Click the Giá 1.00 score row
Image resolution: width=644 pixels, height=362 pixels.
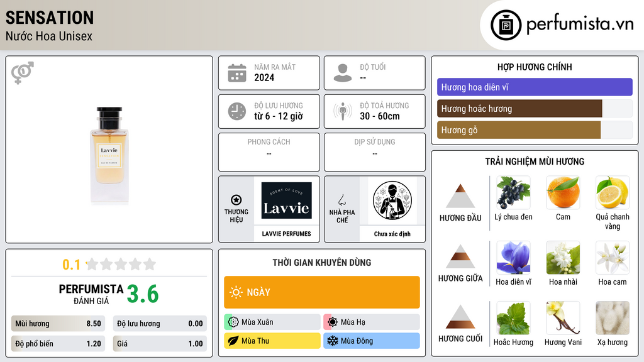[x=160, y=344]
